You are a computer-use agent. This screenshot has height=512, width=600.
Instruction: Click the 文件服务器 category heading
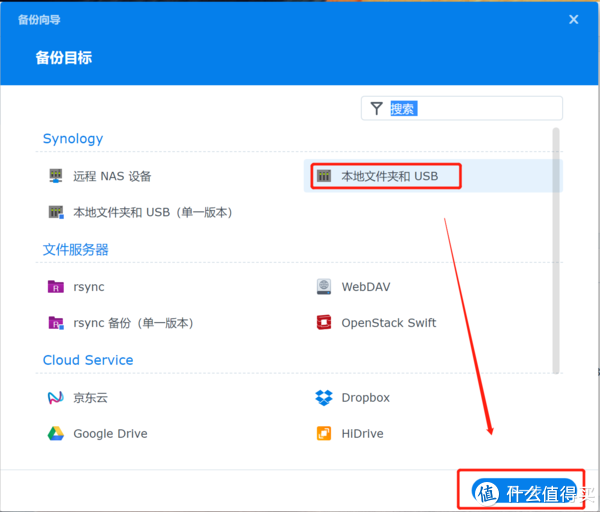click(x=75, y=249)
